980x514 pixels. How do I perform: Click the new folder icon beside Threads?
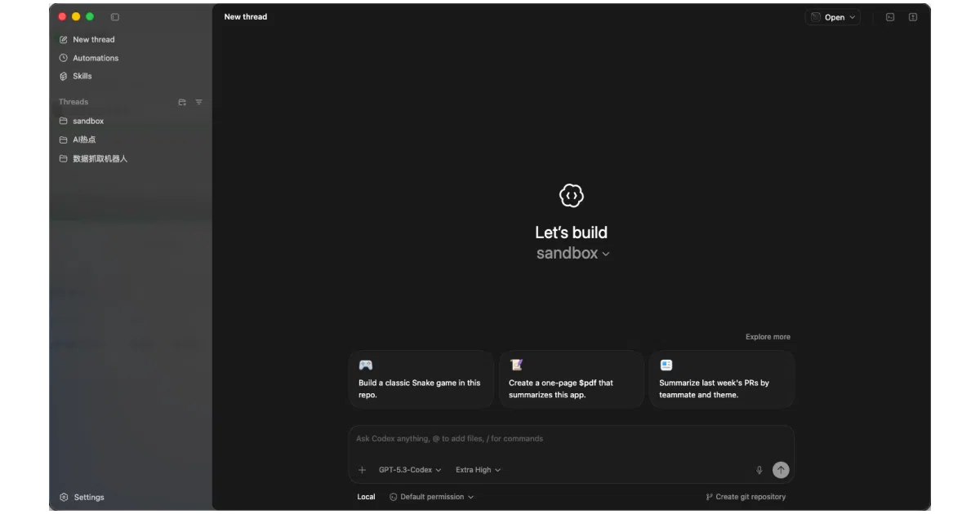(x=182, y=102)
